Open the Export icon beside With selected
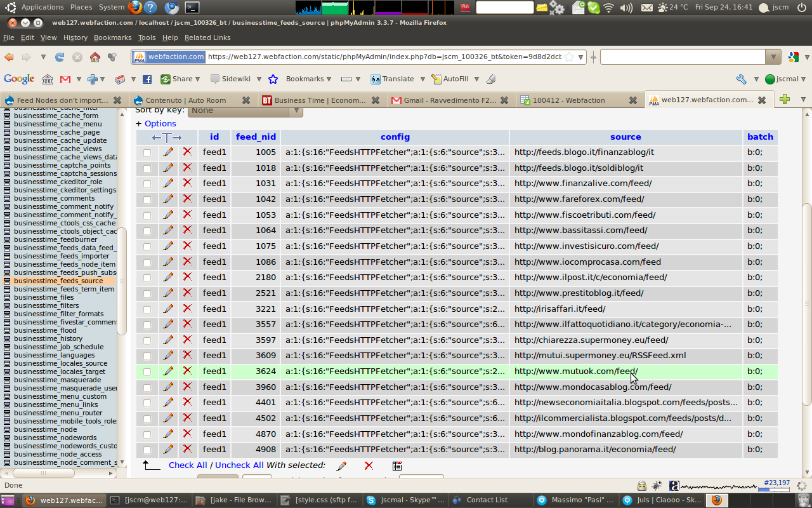Screen dimensions: 812x508 397,465
